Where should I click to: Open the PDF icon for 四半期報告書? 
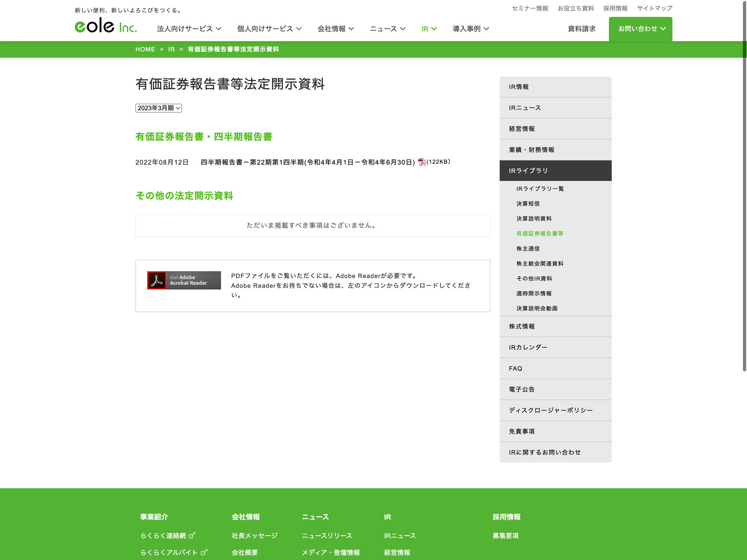click(422, 162)
